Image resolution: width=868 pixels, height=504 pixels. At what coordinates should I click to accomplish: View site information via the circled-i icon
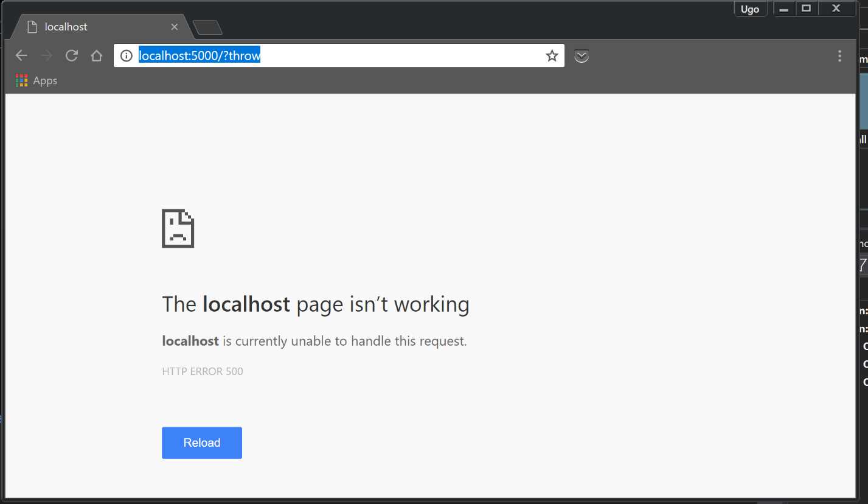(x=126, y=55)
